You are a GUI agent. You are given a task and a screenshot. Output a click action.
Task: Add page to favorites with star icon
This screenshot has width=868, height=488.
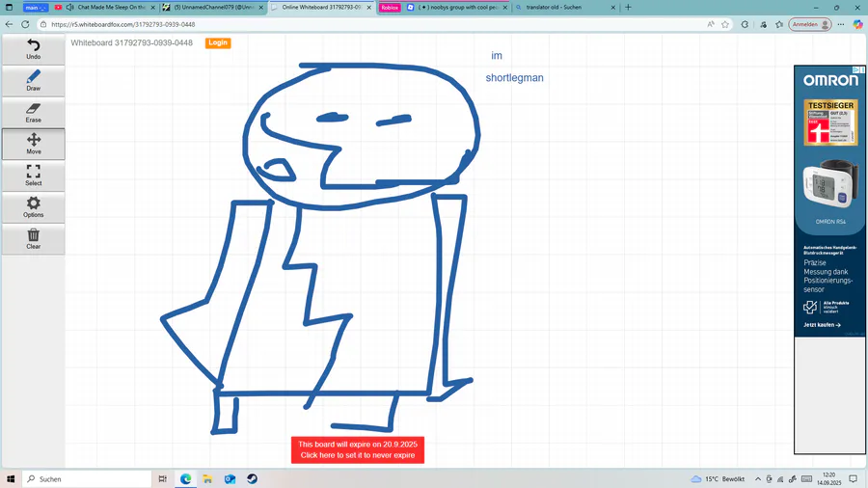(x=725, y=24)
